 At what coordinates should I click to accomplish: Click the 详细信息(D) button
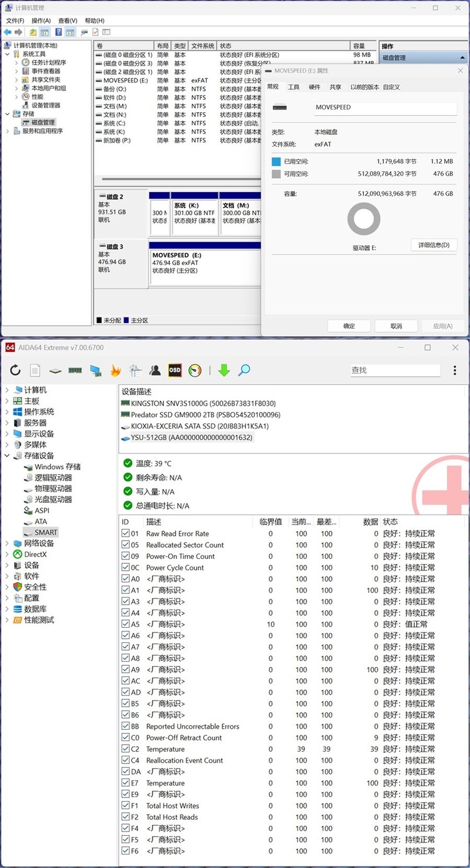click(x=434, y=245)
